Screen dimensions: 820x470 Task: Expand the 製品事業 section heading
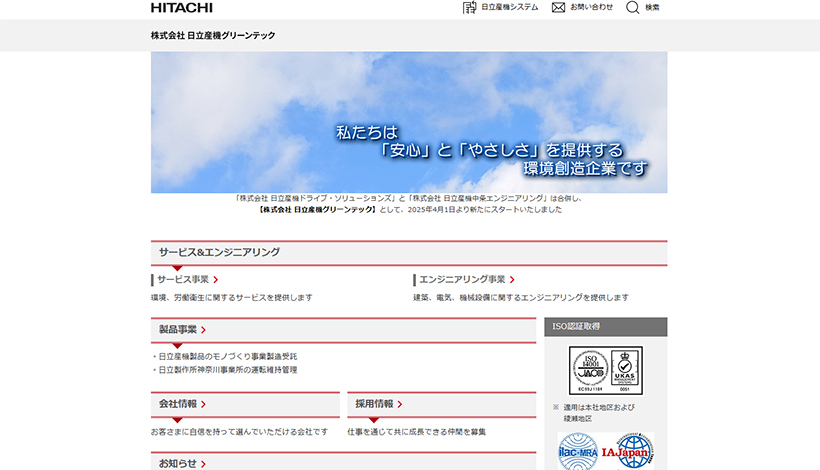pyautogui.click(x=182, y=329)
